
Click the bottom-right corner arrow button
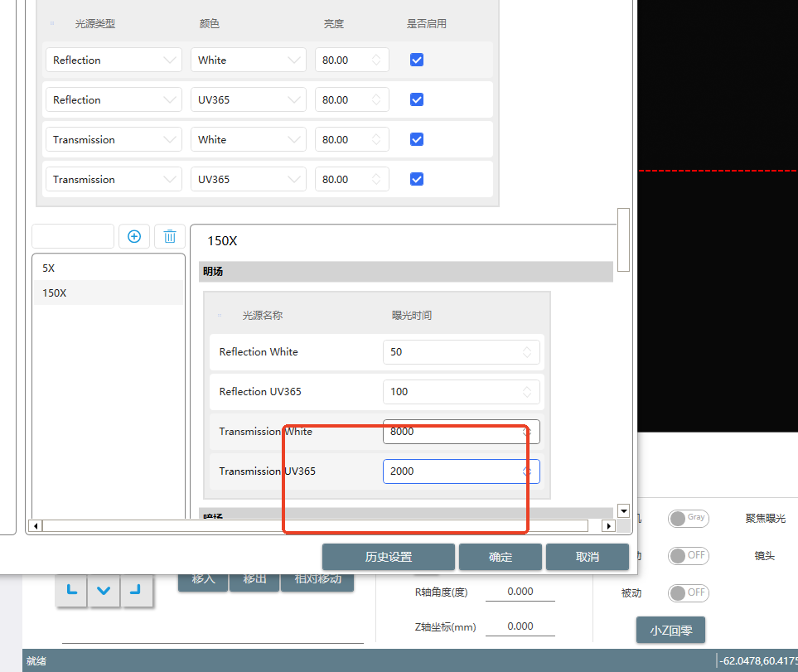pos(135,591)
